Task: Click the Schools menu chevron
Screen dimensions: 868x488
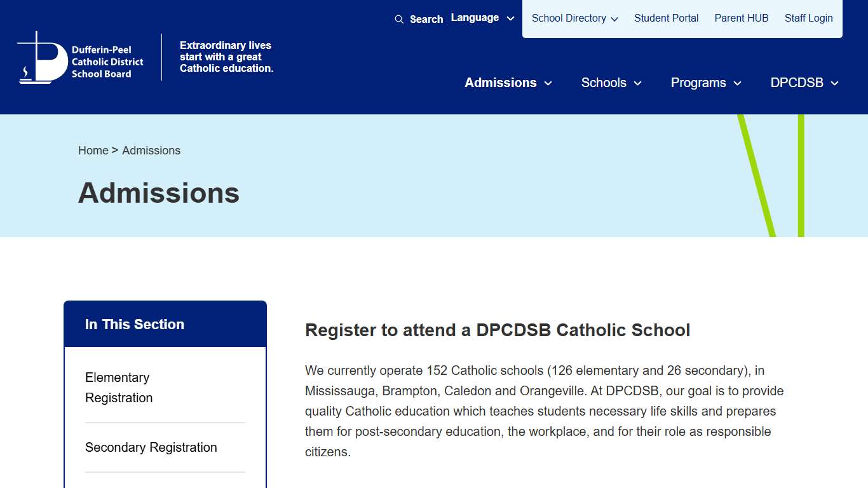Action: click(x=638, y=83)
